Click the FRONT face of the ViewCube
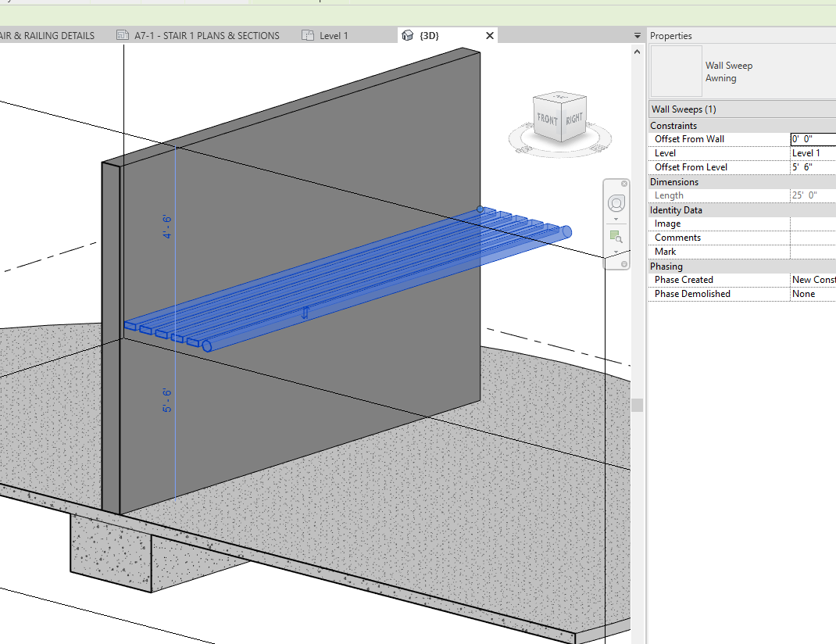 pos(549,120)
